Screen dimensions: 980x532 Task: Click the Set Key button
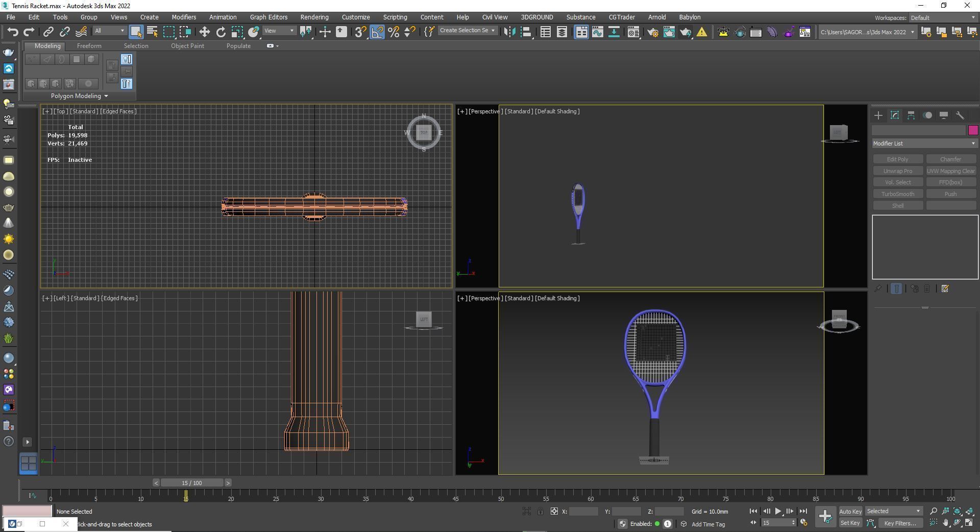(850, 523)
